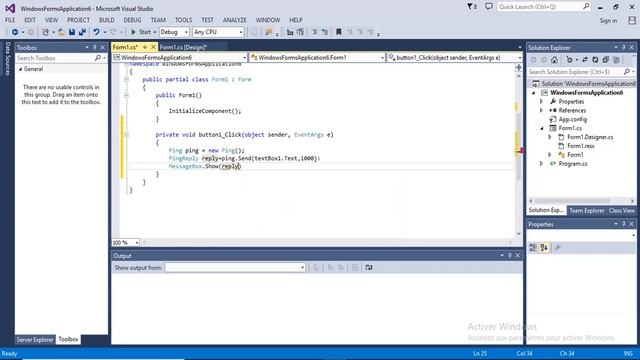The height and width of the screenshot is (360, 640).
Task: Click the account picture icon beside Sign in
Action: [x=632, y=20]
